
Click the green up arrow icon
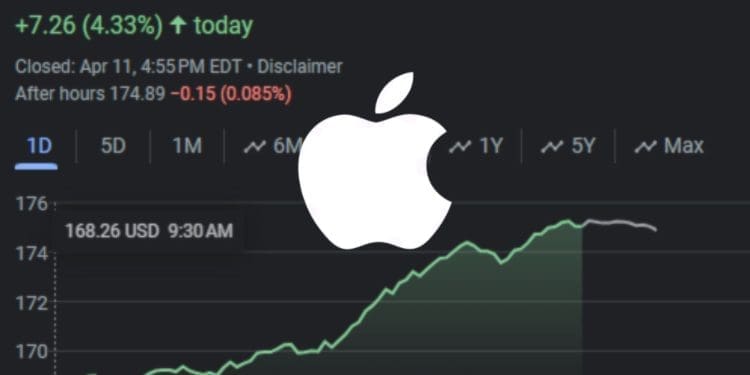(x=178, y=25)
